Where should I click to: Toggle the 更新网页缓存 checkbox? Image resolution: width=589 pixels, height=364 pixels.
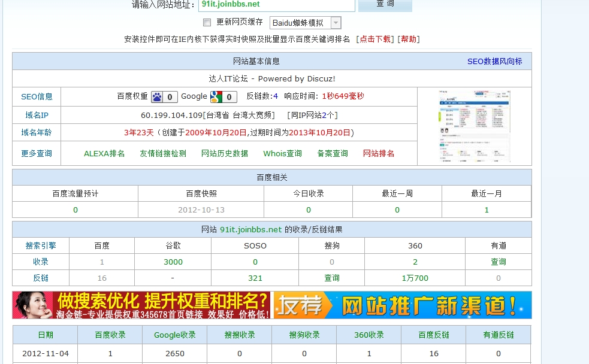207,23
